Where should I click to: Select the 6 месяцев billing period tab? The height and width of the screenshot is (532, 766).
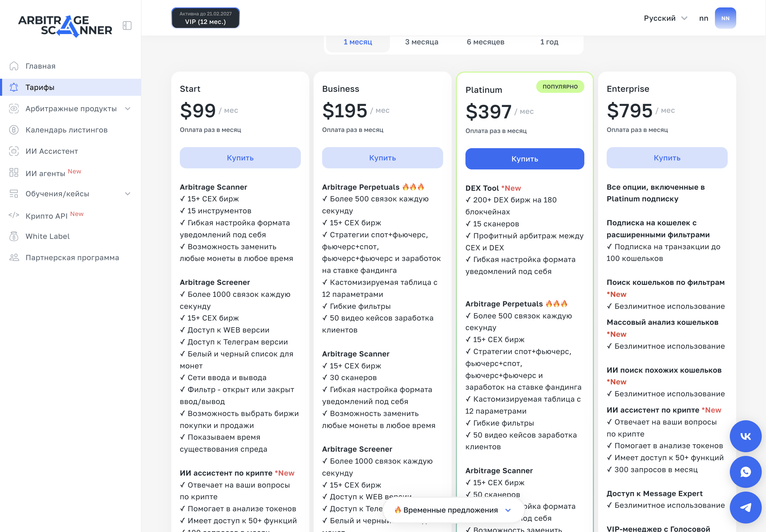(x=485, y=42)
